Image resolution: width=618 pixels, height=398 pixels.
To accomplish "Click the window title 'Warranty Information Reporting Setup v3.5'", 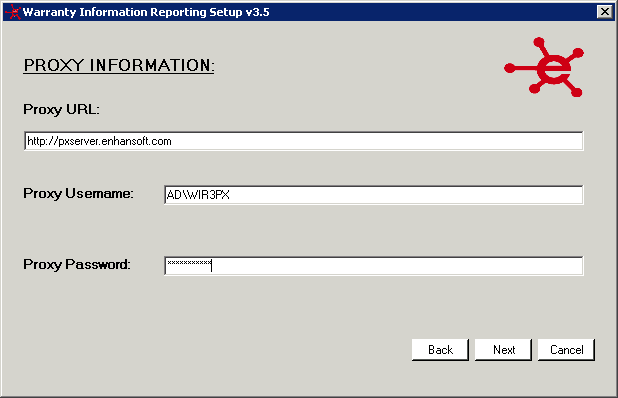I will pyautogui.click(x=146, y=12).
